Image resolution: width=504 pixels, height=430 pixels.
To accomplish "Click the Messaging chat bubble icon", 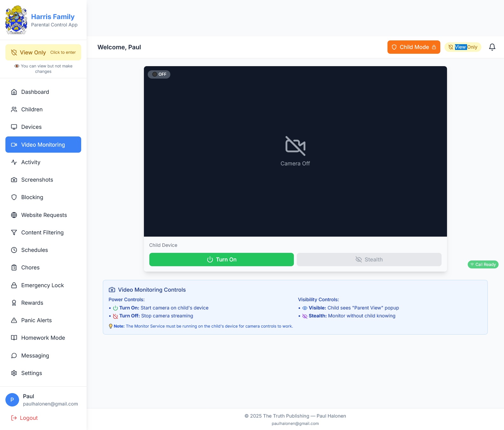I will 14,356.
